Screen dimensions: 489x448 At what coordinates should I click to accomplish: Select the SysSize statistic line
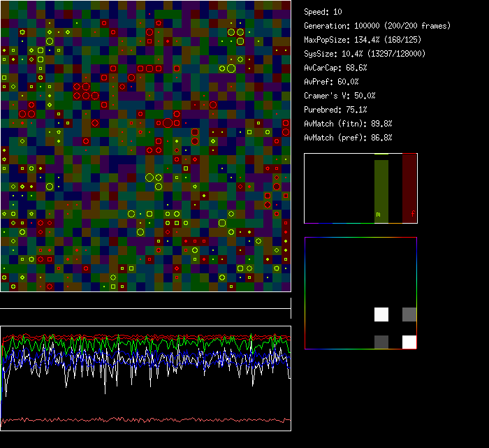click(x=365, y=54)
